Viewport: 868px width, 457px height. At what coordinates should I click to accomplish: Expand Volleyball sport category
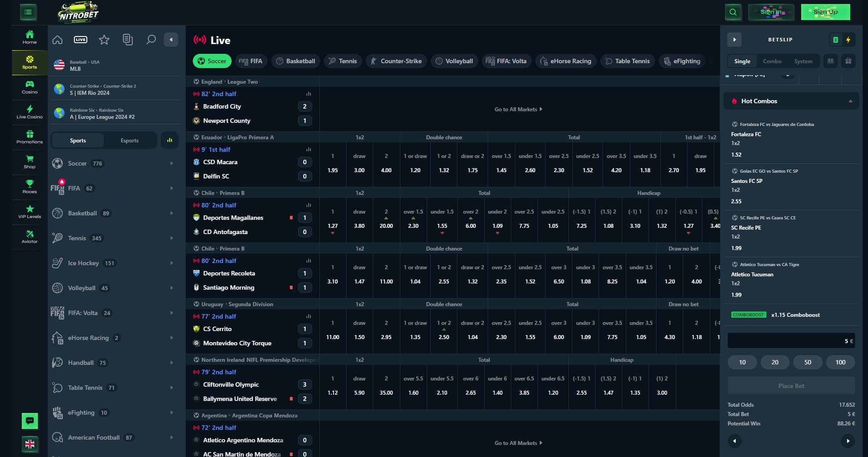[x=117, y=288]
